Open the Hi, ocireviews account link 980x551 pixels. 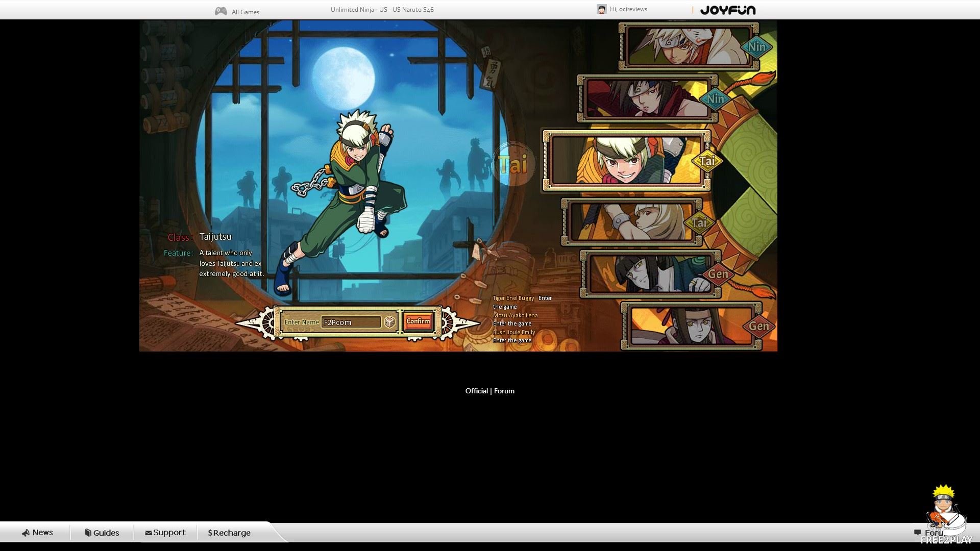(628, 9)
